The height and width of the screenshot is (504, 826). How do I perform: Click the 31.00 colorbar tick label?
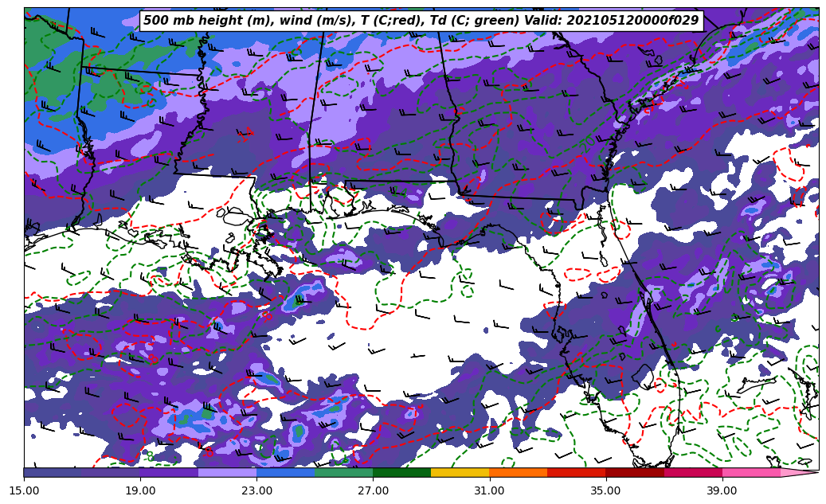[x=489, y=490]
